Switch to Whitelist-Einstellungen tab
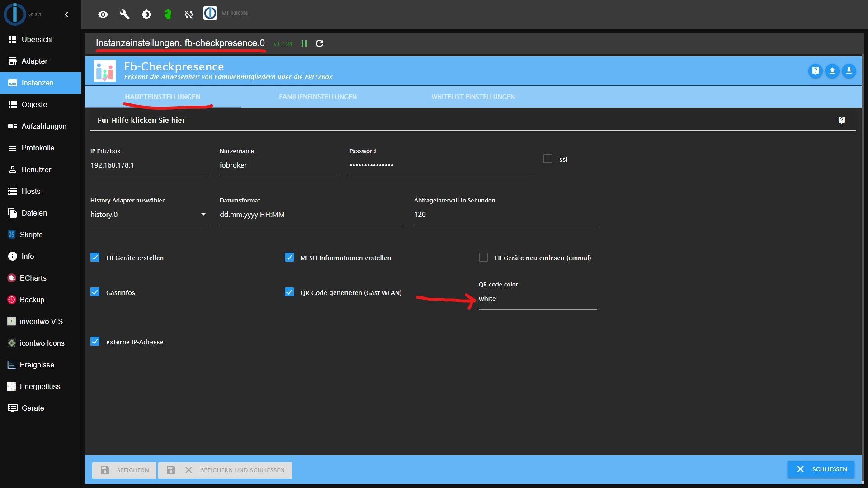 (472, 97)
